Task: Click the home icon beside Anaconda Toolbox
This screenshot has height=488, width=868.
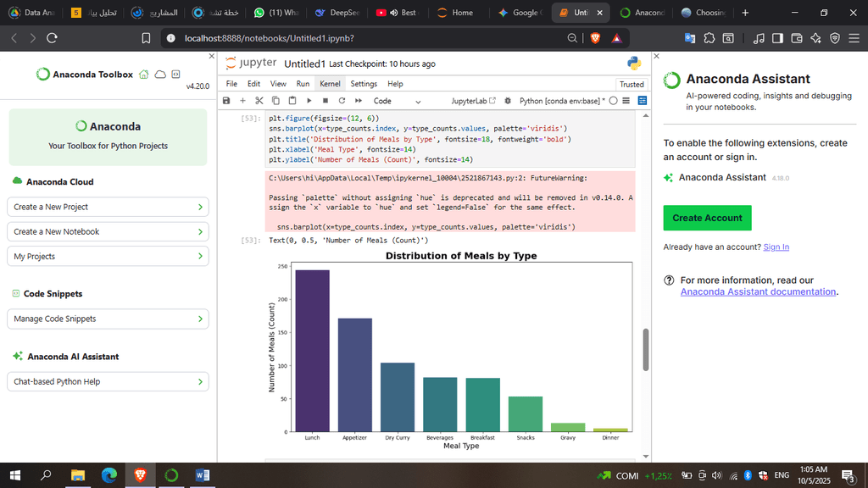Action: coord(143,75)
